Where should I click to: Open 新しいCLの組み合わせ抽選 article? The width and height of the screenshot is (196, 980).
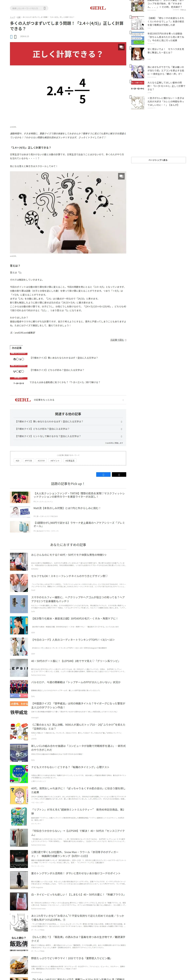pyautogui.click(x=78, y=748)
